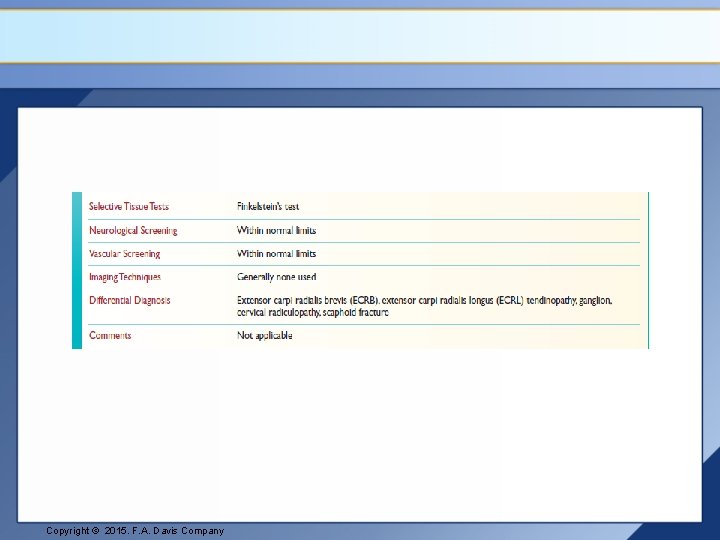Click the 'Imaging Techniques' label

pyautogui.click(x=125, y=277)
